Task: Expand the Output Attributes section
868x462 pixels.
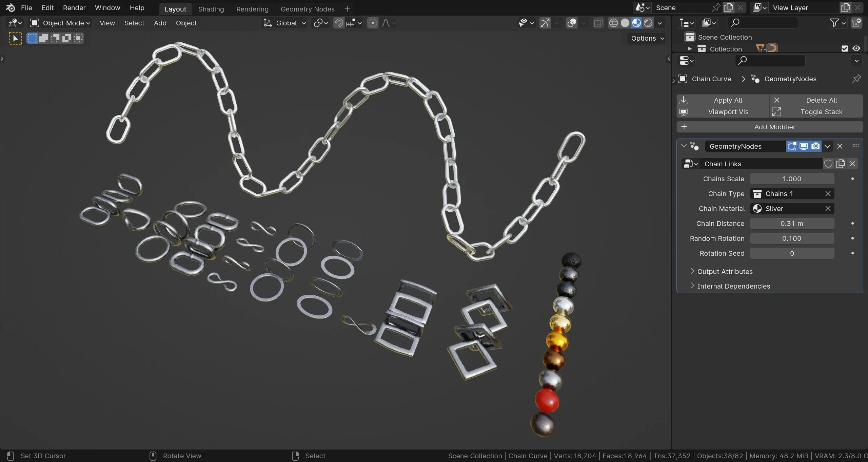Action: [x=724, y=271]
